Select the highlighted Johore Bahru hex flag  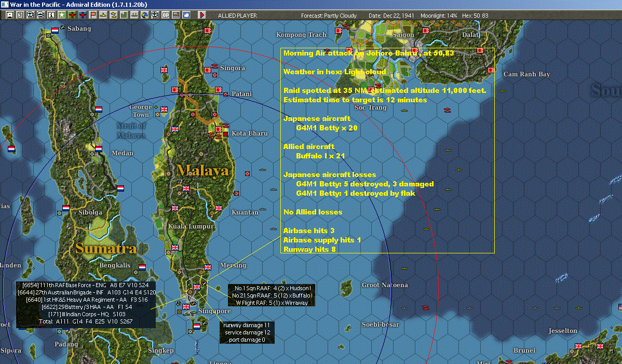196,287
